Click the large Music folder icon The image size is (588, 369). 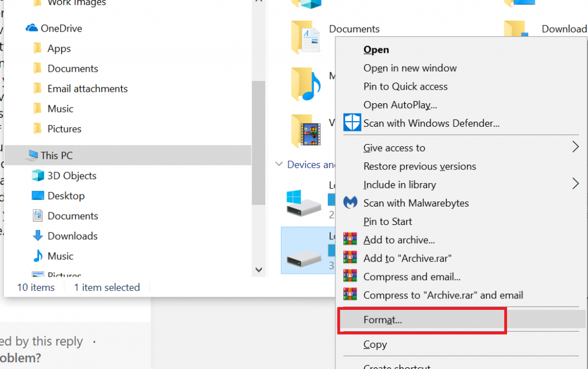point(305,84)
